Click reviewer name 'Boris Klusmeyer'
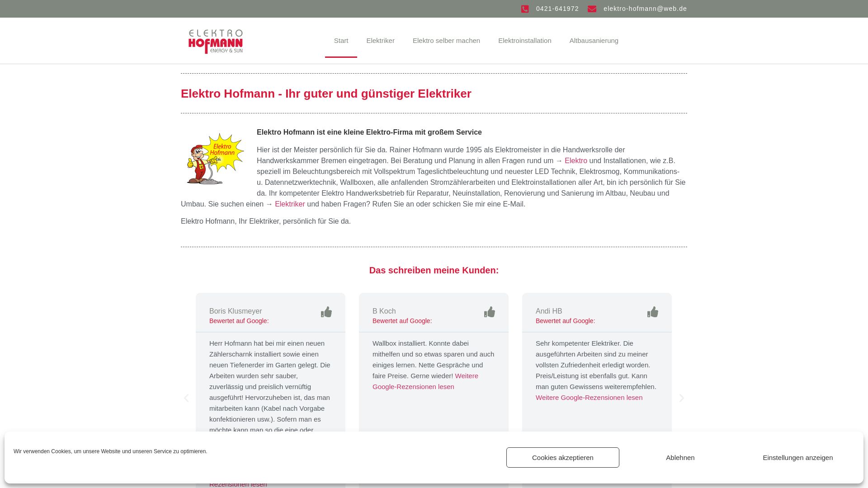Viewport: 868px width, 488px height. 236,311
